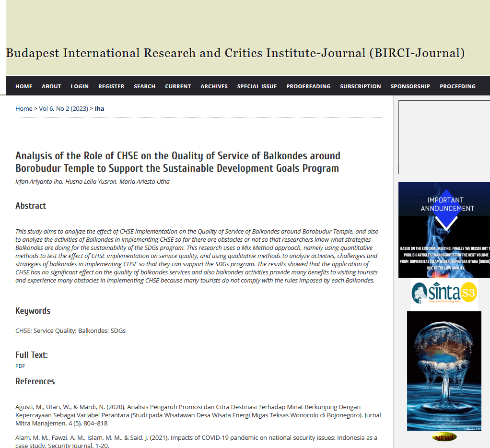The height and width of the screenshot is (448, 490).
Task: Select the Agusti, M., Utari reference entry
Action: pyautogui.click(x=198, y=415)
